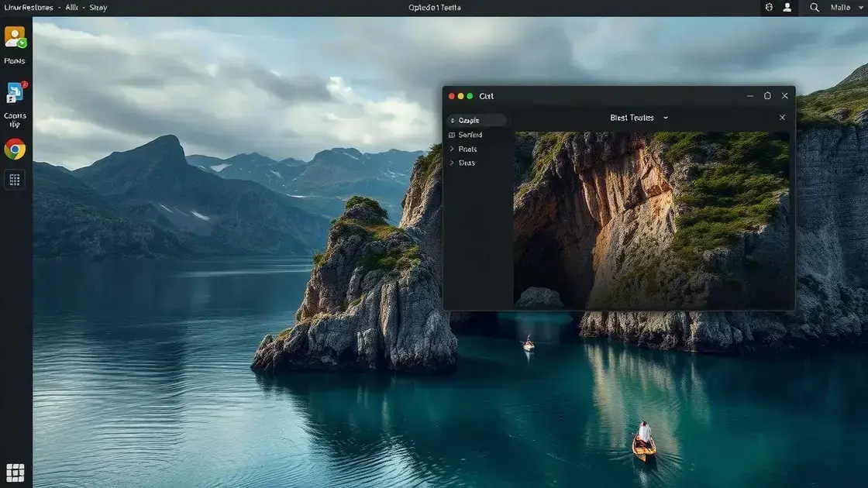Click the 'Opiede1 Teelta' clock label in top bar
868x488 pixels.
(435, 8)
